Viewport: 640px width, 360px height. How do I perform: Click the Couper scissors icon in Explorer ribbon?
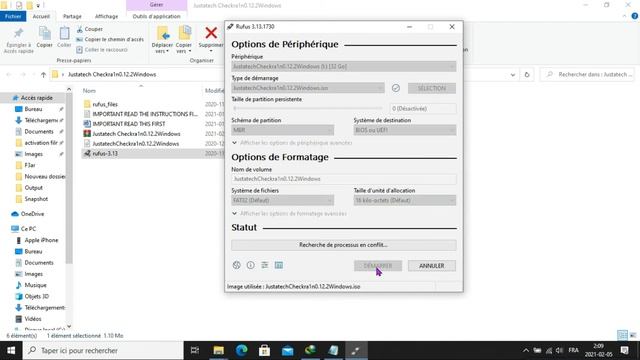point(80,29)
